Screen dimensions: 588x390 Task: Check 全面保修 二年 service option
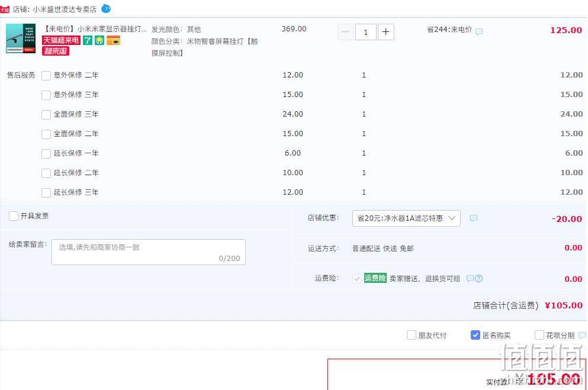point(46,134)
